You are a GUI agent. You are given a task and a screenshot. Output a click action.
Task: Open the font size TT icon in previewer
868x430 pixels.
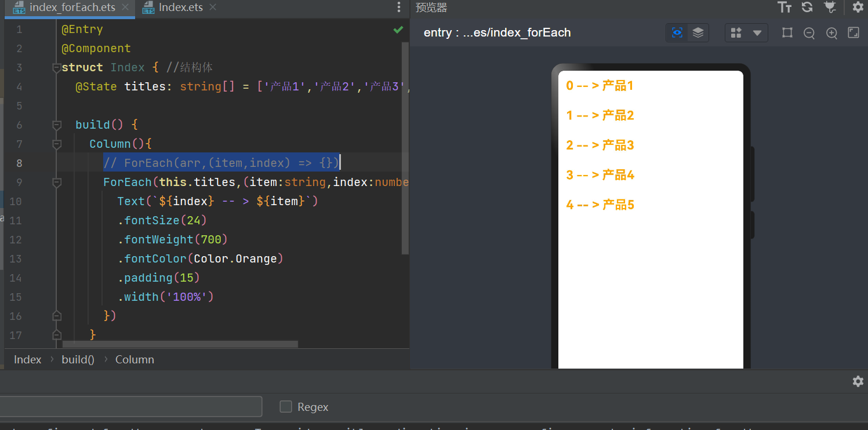click(x=785, y=7)
